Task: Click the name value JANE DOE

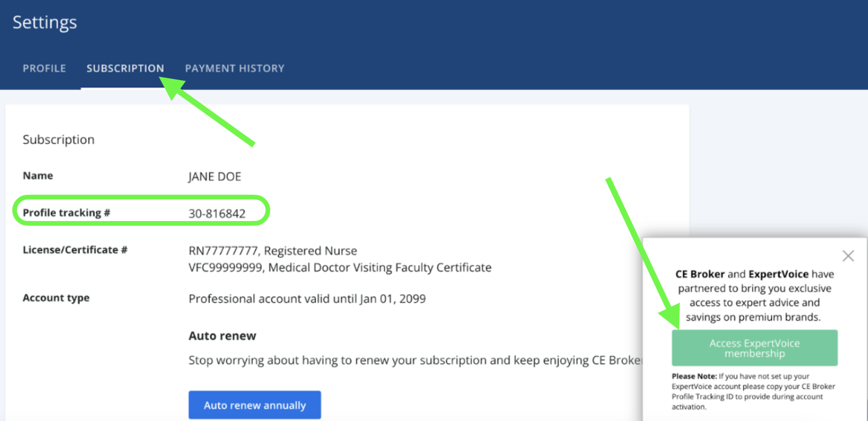Action: pos(215,177)
